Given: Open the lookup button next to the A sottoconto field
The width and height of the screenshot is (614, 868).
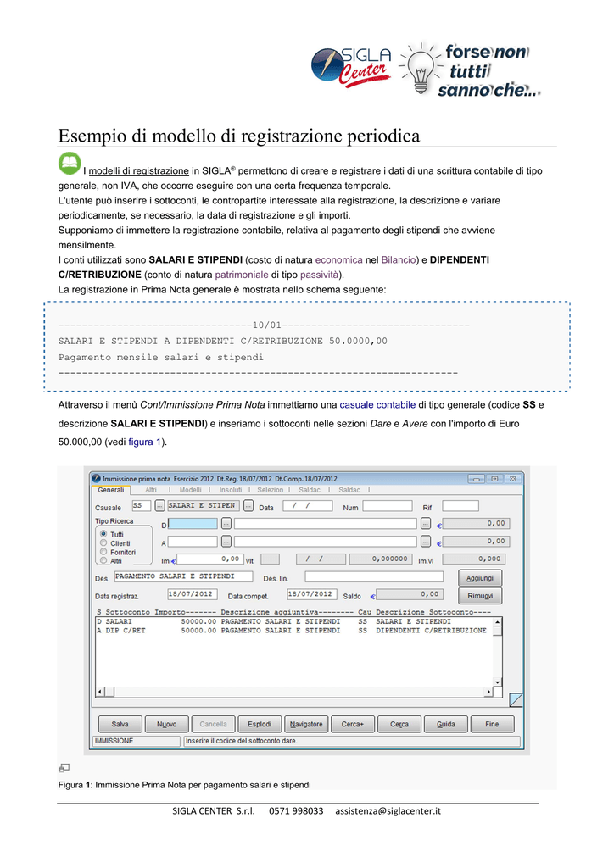Looking at the screenshot, I should pyautogui.click(x=226, y=541).
